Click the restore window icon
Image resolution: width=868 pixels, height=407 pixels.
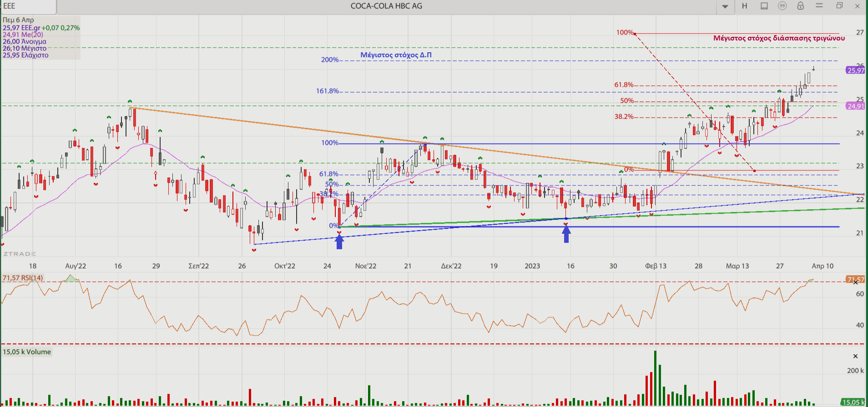(839, 5)
